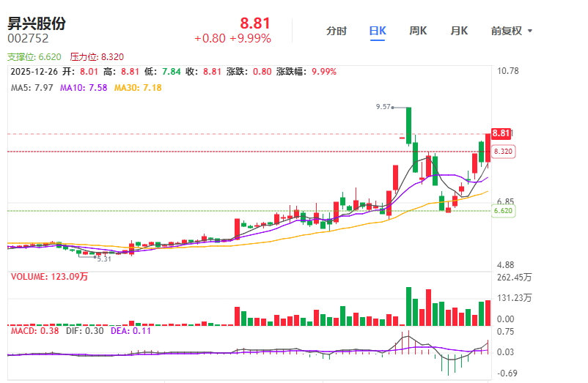Click the 压力位: 8.320 label
The width and height of the screenshot is (588, 383).
[x=97, y=57]
